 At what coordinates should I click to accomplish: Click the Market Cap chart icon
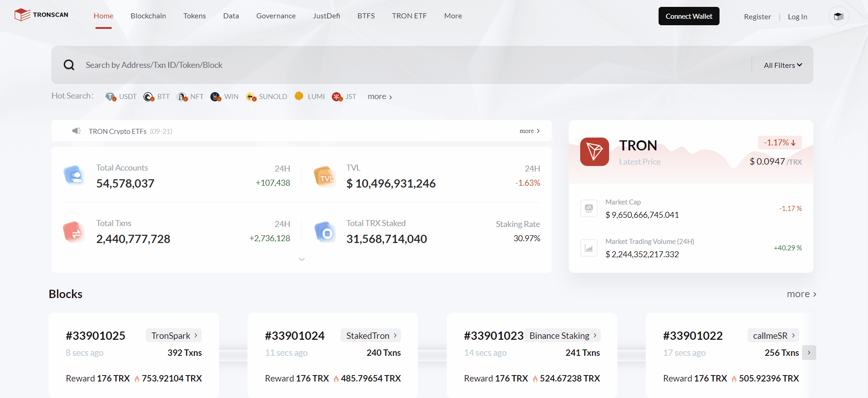click(x=589, y=208)
